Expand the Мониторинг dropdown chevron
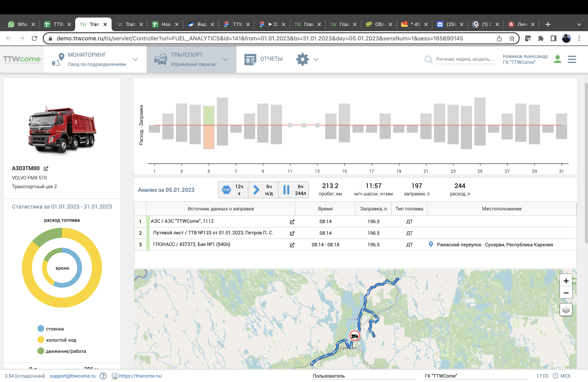 coord(135,59)
